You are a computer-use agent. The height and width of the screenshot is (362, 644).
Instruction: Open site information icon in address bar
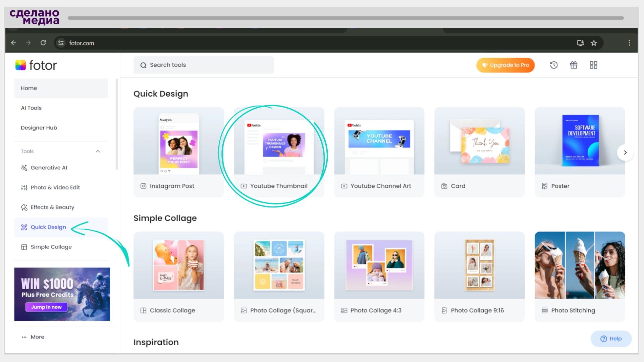61,43
